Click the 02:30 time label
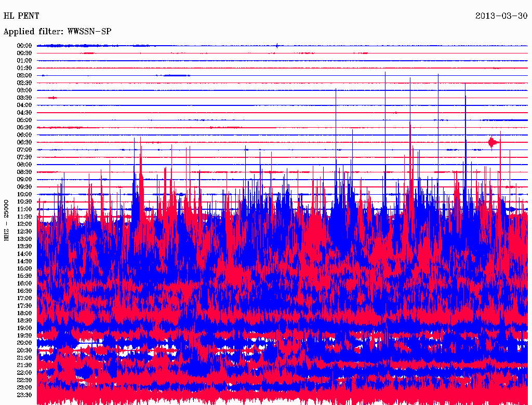Viewport: 532px width, 405px height. pyautogui.click(x=24, y=83)
